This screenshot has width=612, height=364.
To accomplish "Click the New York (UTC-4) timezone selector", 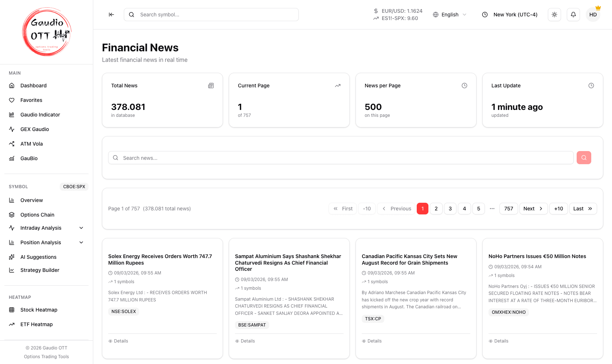I will (510, 15).
